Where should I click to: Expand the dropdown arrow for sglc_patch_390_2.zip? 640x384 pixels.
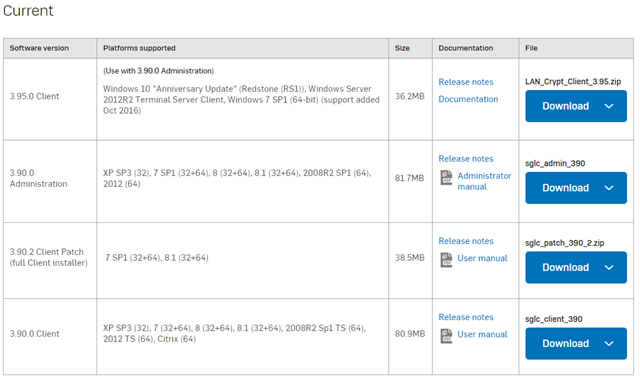tap(609, 268)
